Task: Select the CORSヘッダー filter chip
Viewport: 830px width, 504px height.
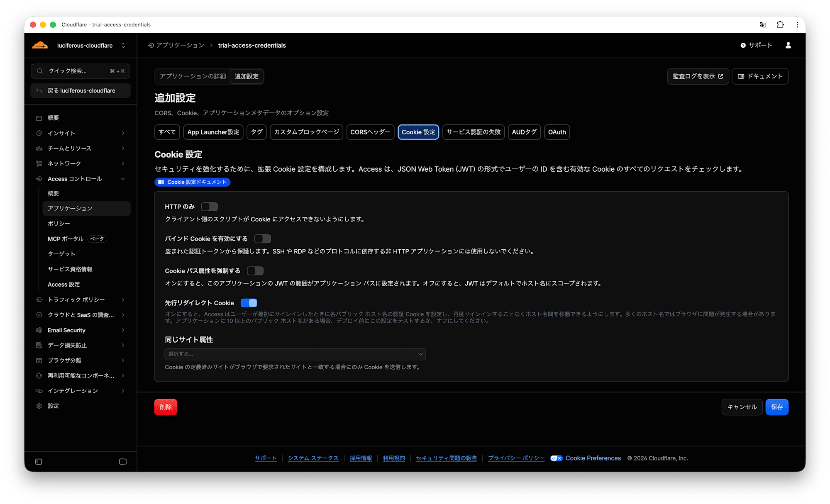Action: click(370, 132)
